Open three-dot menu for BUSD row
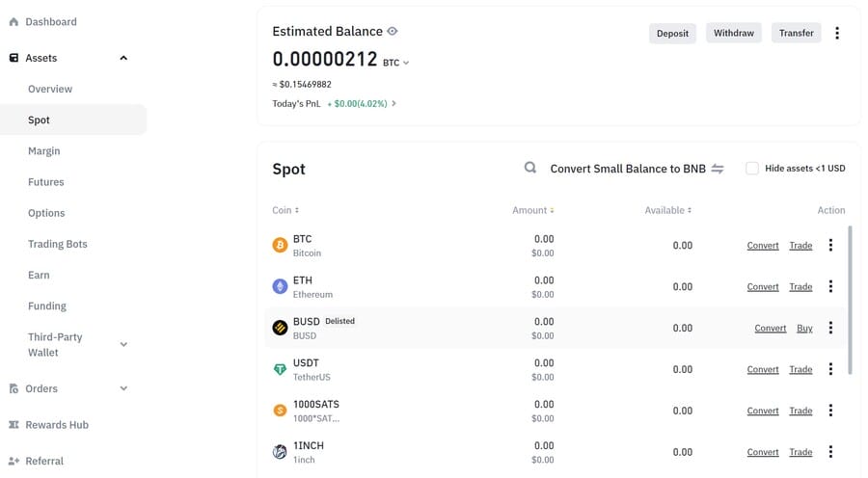868x478 pixels. coord(830,328)
